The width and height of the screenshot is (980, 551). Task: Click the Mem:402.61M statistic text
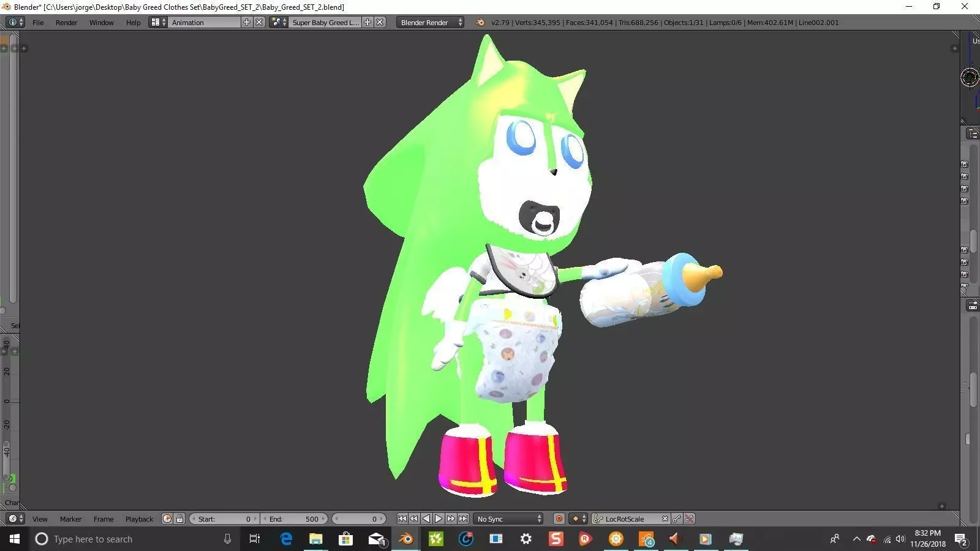point(770,23)
